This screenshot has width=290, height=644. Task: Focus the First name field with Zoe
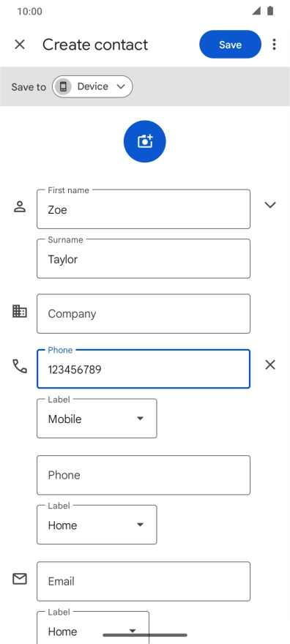point(144,209)
